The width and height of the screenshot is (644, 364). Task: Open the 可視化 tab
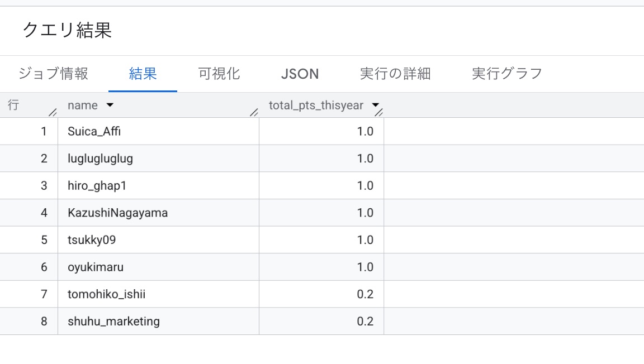(219, 74)
